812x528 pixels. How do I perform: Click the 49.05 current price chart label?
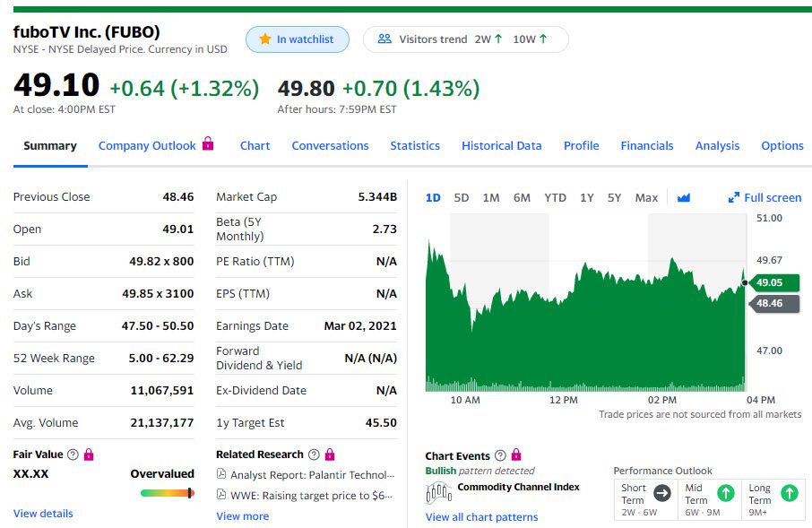pos(774,282)
